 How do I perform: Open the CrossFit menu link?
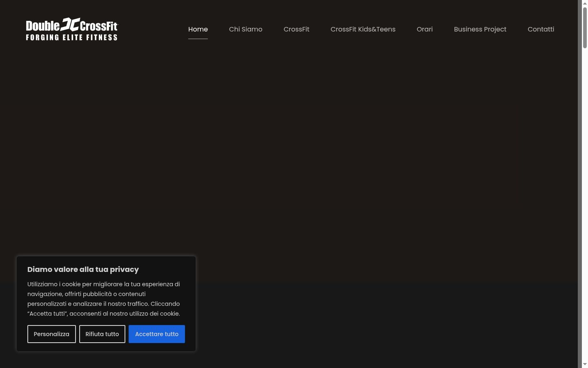point(296,29)
